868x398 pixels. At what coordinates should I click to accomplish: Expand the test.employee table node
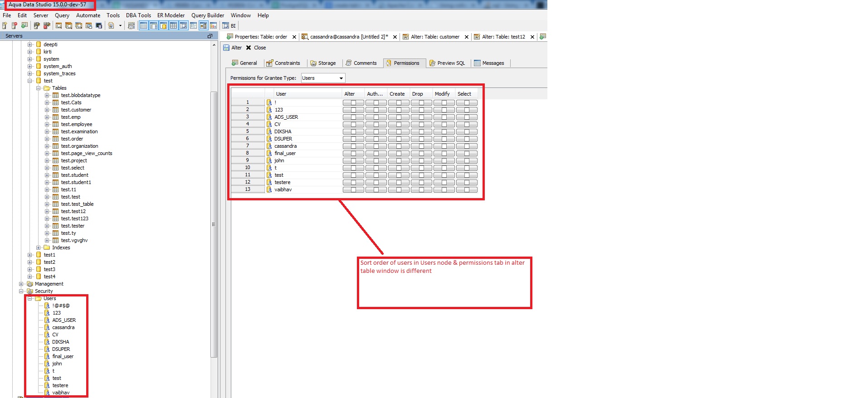[47, 124]
